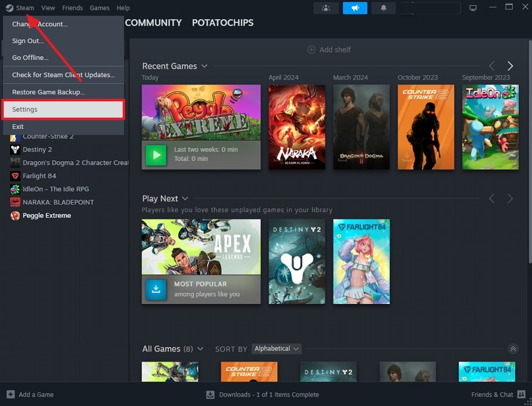Screen dimensions: 532x406
Task: Click the Downloads status icon
Action: click(x=210, y=395)
